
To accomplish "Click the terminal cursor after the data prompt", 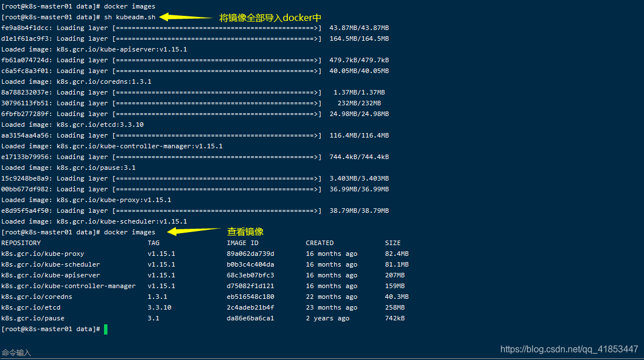I will click(x=106, y=329).
